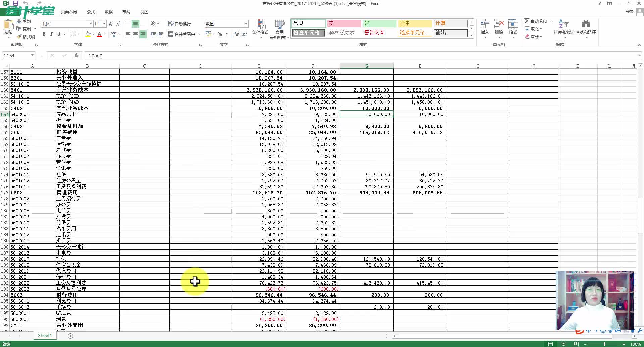Click the phonetic guide wén icon
The image size is (644, 347).
pos(114,34)
